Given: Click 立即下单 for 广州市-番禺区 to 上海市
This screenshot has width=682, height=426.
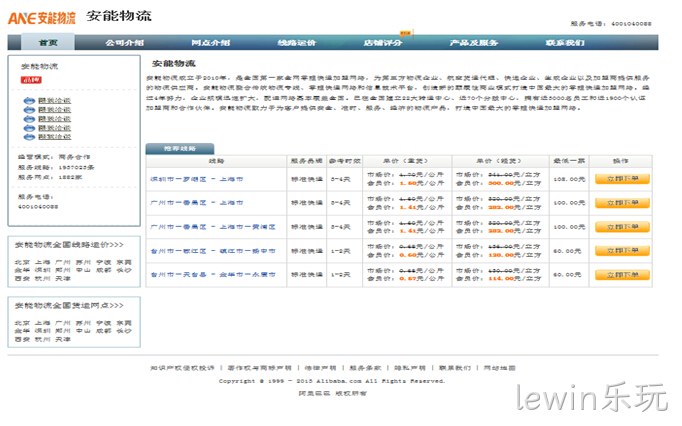Looking at the screenshot, I should coord(622,203).
